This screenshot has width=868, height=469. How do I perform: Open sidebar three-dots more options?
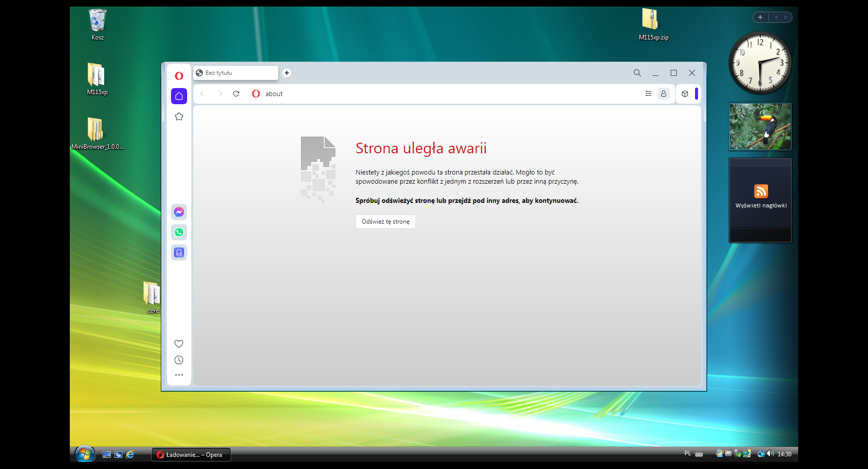tap(179, 375)
